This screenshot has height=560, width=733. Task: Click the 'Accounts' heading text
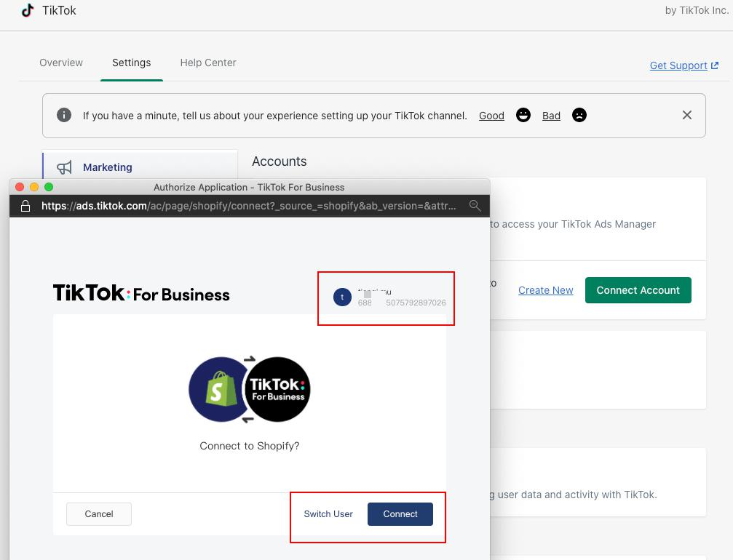click(279, 161)
